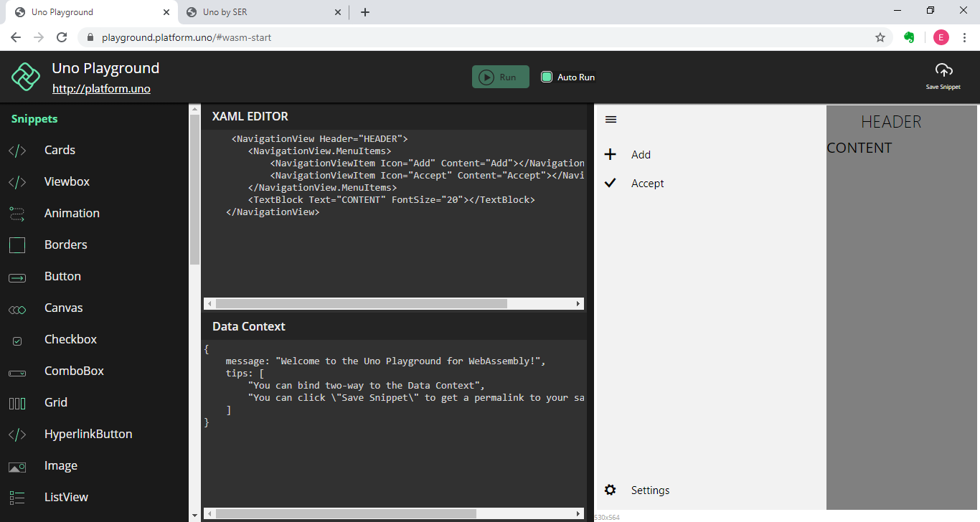The width and height of the screenshot is (980, 522).
Task: Click the Accept checkmark in preview
Action: coord(610,182)
